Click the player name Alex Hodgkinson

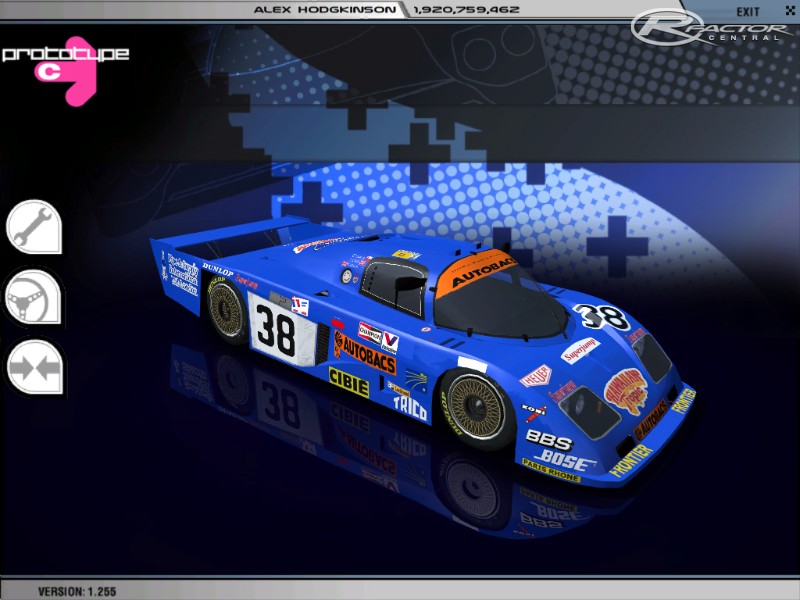[324, 10]
